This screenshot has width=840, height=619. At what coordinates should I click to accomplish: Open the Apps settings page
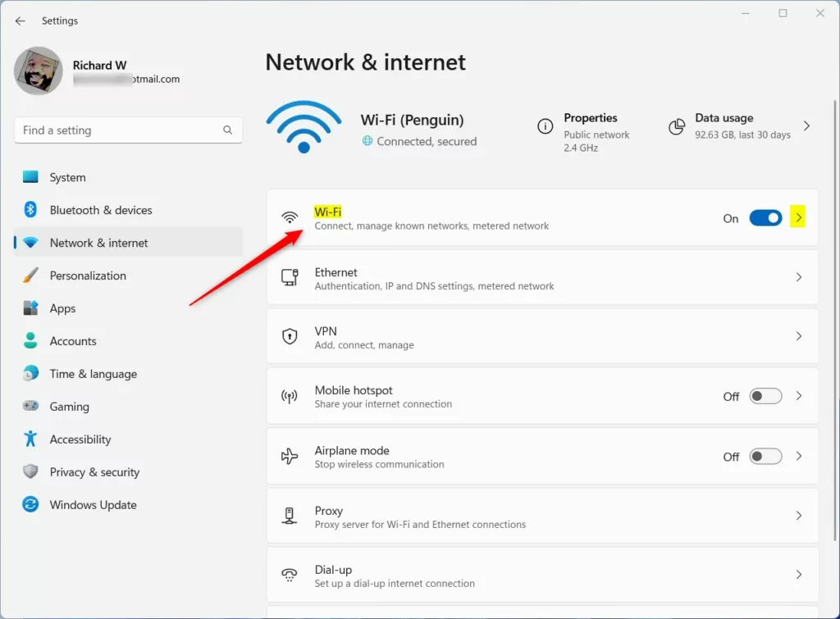[129, 308]
